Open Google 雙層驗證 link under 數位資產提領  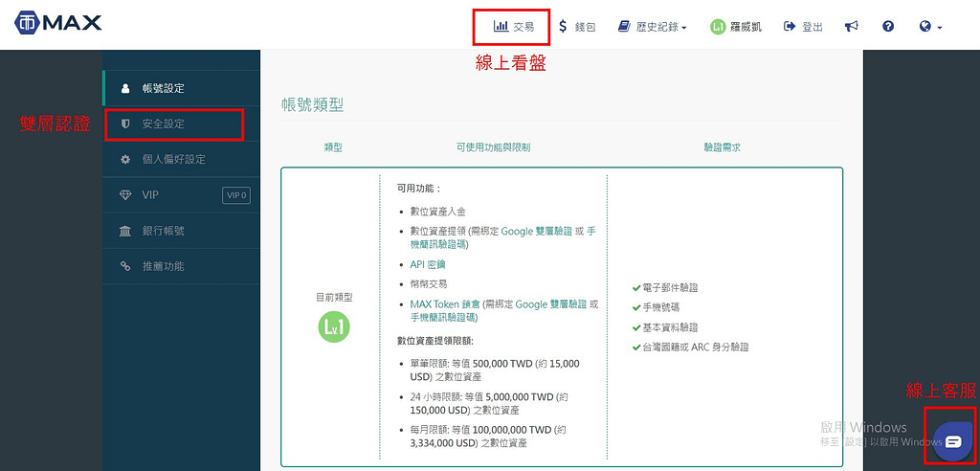536,231
